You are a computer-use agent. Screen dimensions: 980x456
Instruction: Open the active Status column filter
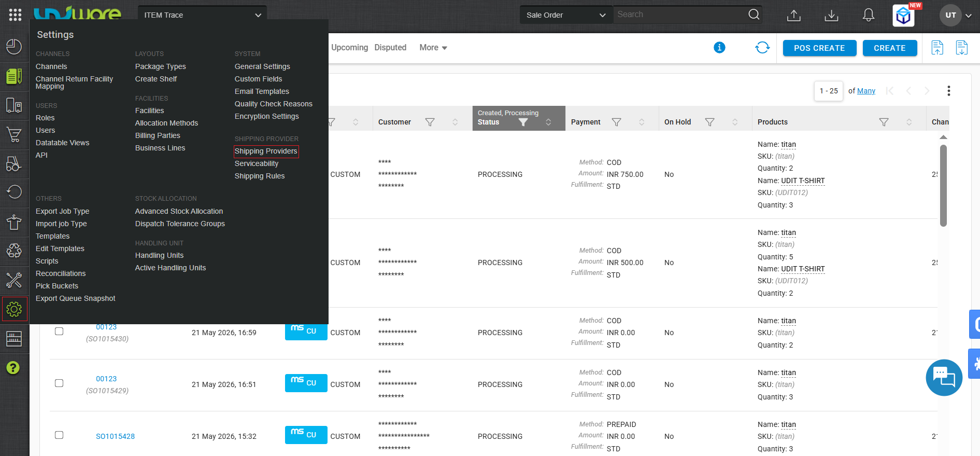coord(523,122)
